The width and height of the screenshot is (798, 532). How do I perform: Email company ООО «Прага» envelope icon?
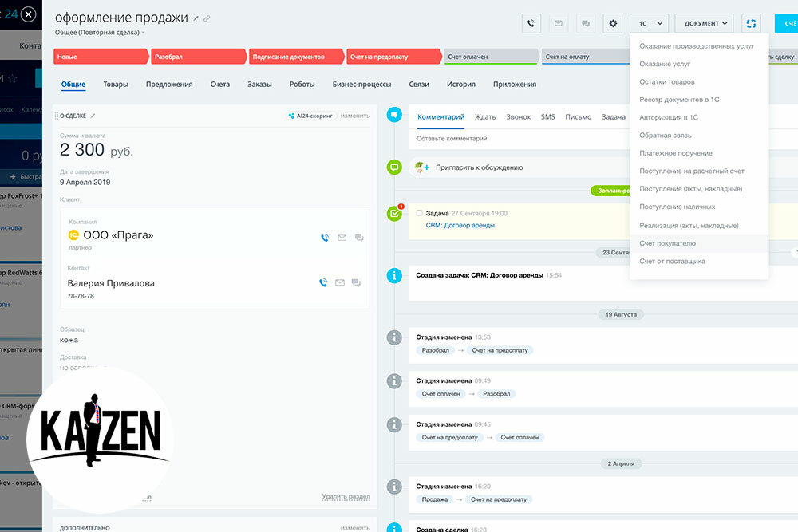click(342, 238)
